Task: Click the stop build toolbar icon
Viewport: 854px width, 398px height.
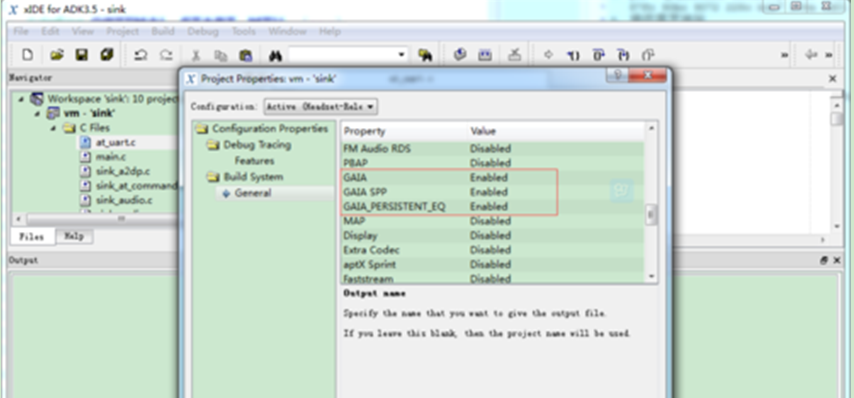Action: point(514,55)
